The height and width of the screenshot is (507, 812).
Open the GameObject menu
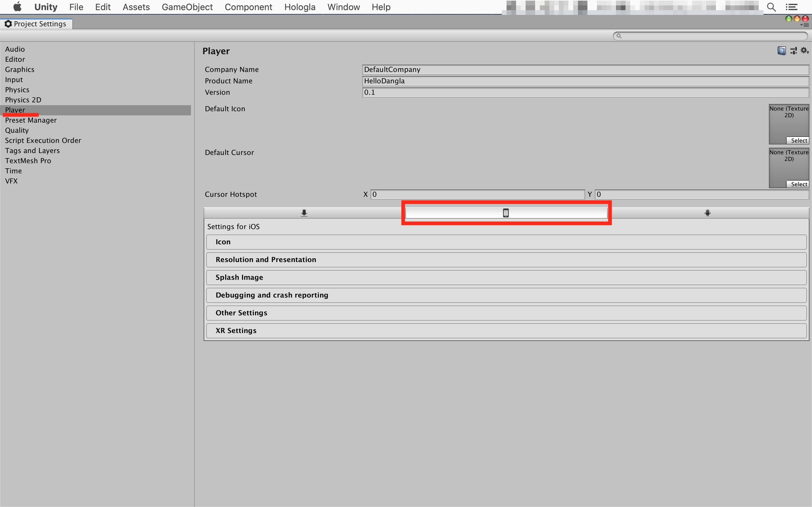pyautogui.click(x=187, y=7)
